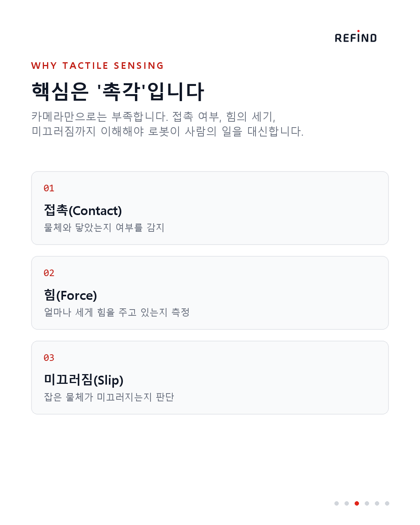Go to the fourth pagination dot
Screen dimensions: 420x525
[367, 503]
